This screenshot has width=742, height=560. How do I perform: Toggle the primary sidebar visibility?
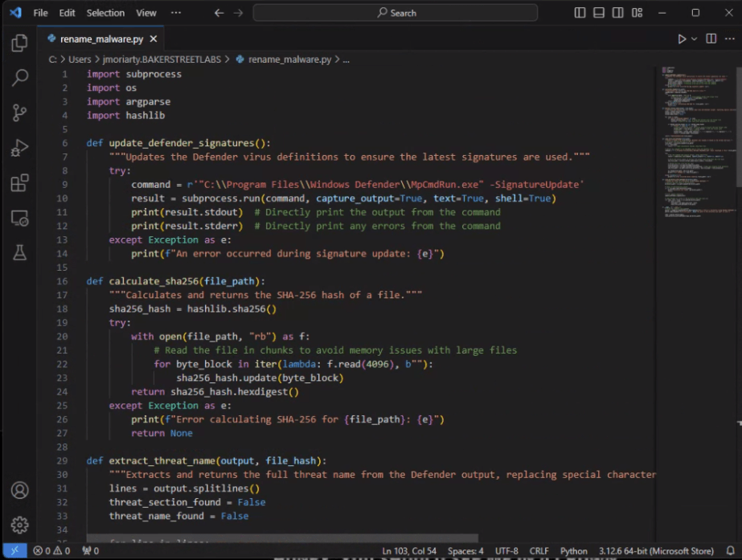[579, 12]
